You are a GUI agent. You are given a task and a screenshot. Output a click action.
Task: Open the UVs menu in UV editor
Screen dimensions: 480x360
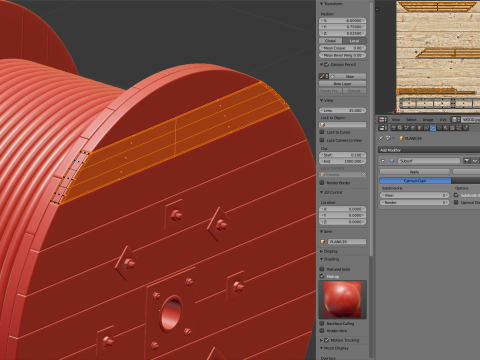pos(443,119)
